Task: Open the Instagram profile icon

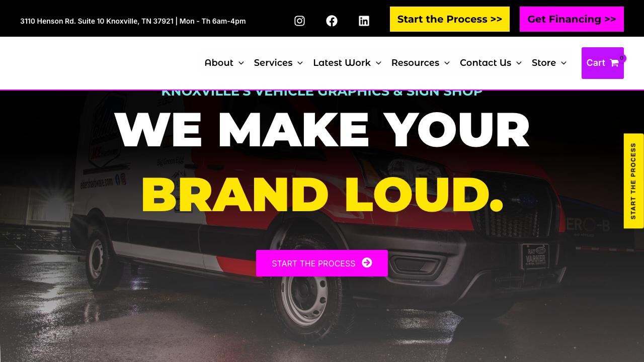Action: [299, 21]
